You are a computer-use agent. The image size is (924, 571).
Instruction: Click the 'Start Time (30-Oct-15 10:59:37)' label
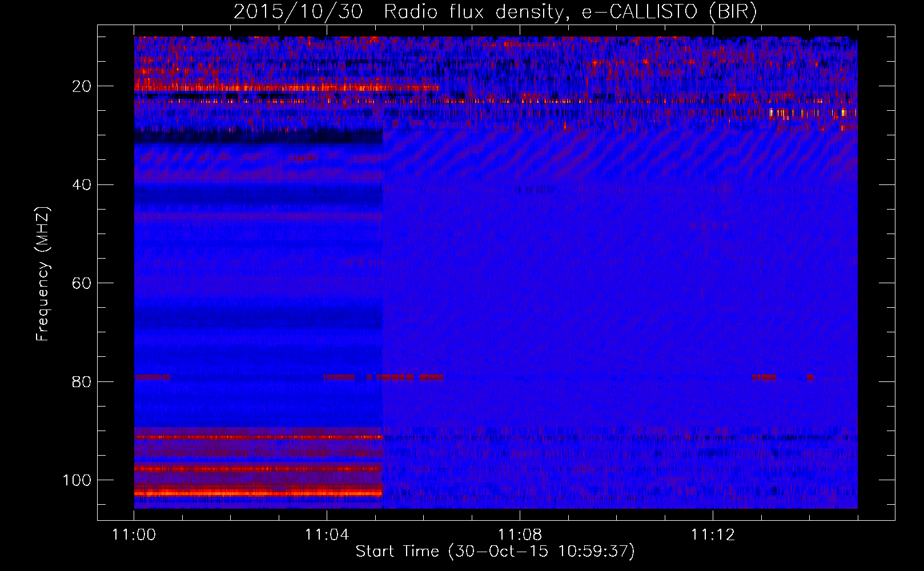point(495,552)
